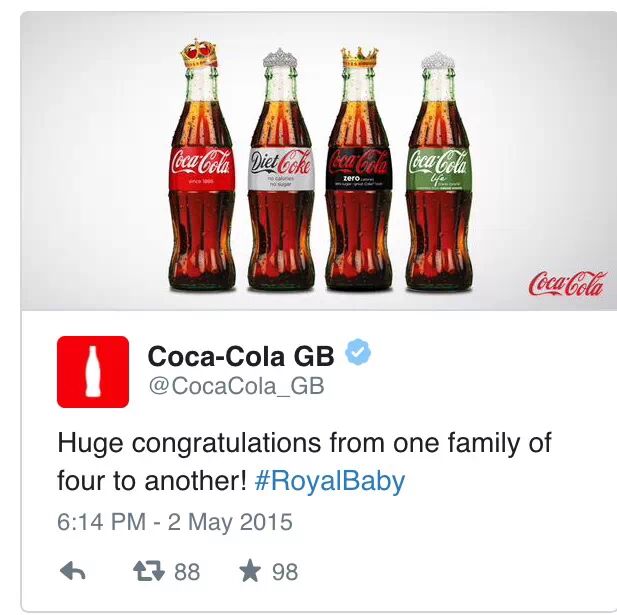The image size is (617, 615).
Task: Open the 6:14 PM - 2 May 2015 timestamp
Action: (174, 523)
